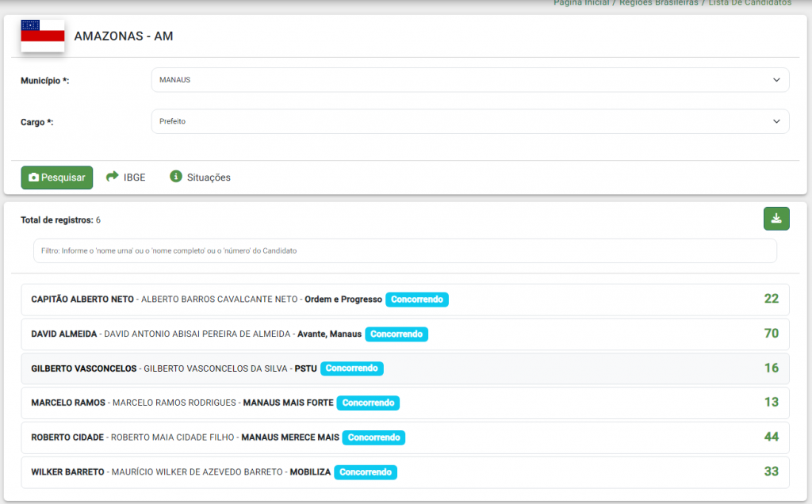
Task: Click the Amazonas state flag image
Action: (x=42, y=36)
